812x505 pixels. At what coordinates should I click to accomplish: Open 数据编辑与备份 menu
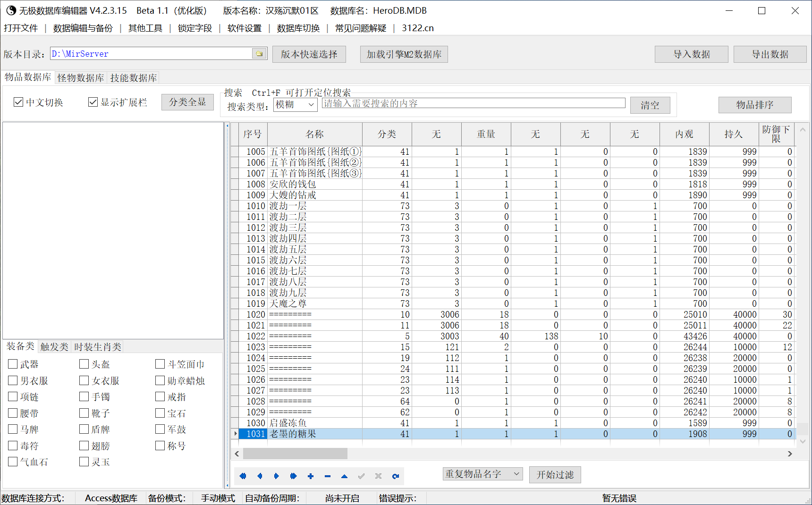(83, 28)
